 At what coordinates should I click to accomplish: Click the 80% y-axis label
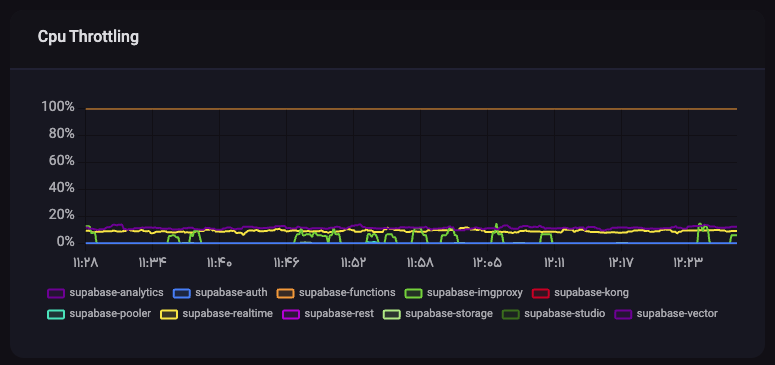pos(61,135)
